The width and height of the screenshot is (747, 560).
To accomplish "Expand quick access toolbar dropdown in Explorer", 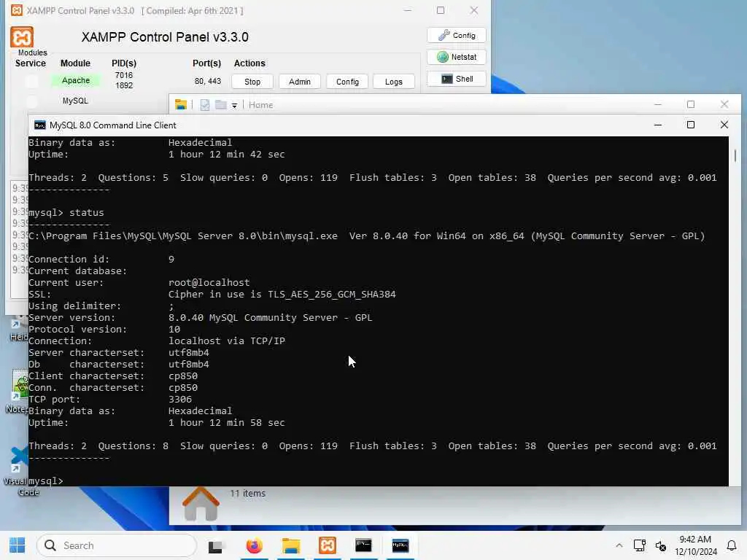I will pos(234,106).
